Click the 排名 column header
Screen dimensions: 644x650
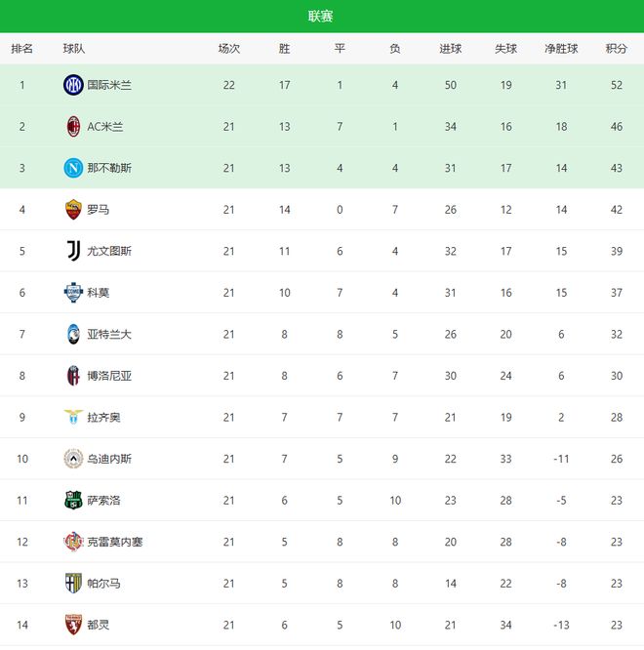(22, 49)
